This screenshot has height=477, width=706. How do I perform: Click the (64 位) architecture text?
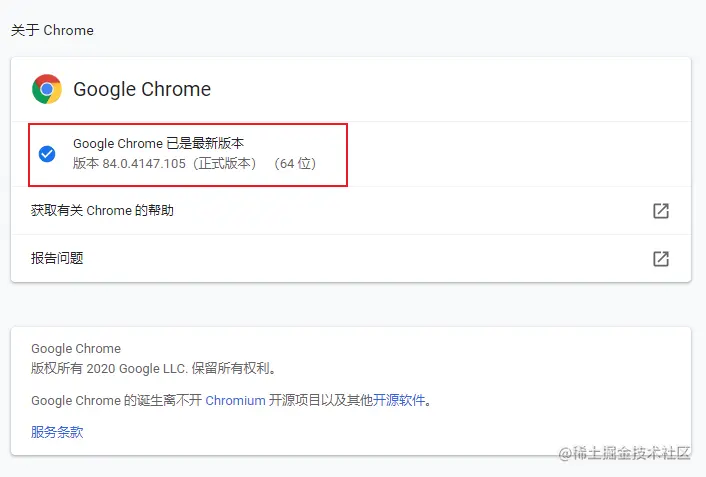click(x=294, y=163)
